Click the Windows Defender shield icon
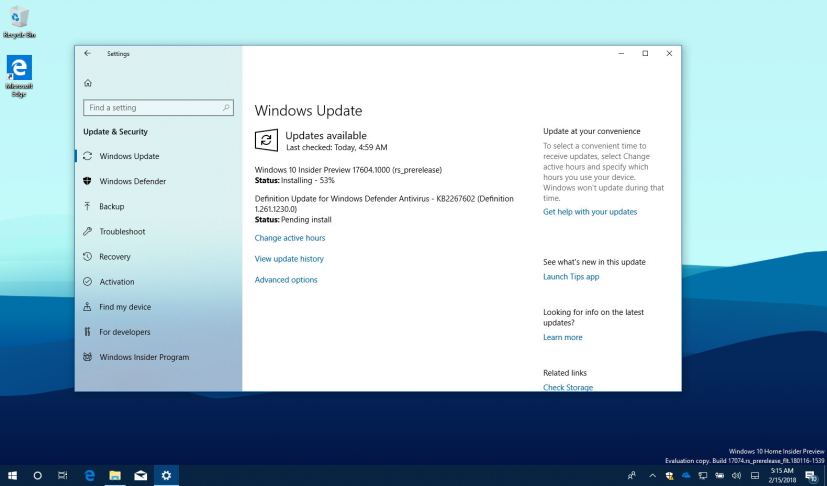 click(88, 181)
